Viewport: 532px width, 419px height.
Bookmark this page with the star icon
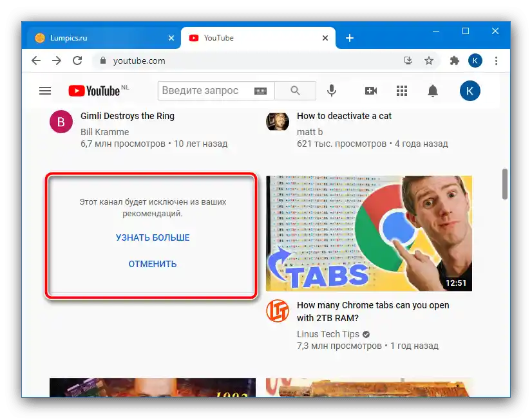[x=429, y=61]
